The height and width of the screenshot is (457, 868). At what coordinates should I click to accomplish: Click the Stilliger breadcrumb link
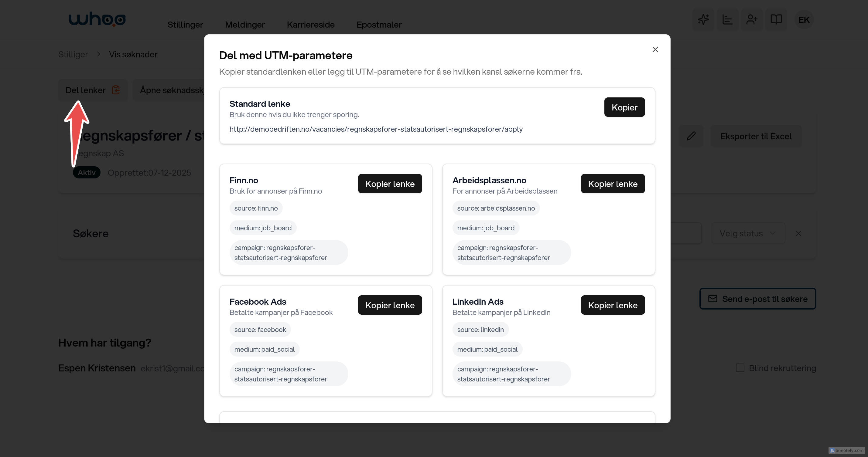(73, 54)
